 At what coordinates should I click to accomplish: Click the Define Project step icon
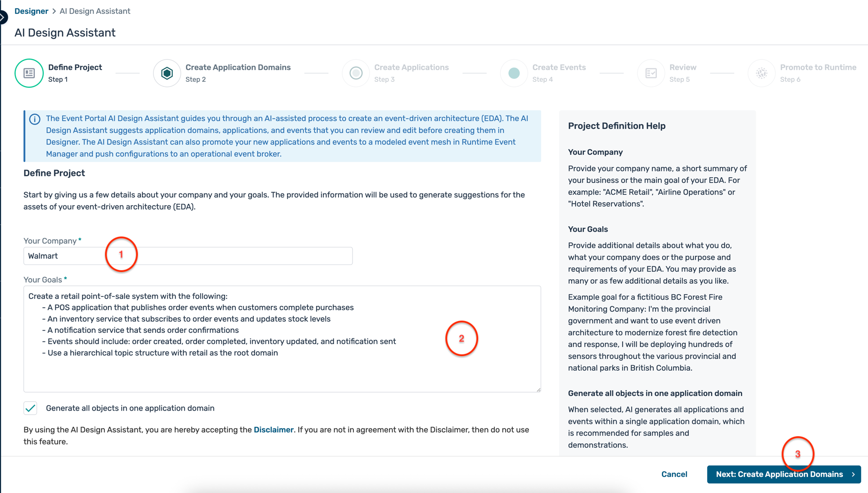point(29,73)
